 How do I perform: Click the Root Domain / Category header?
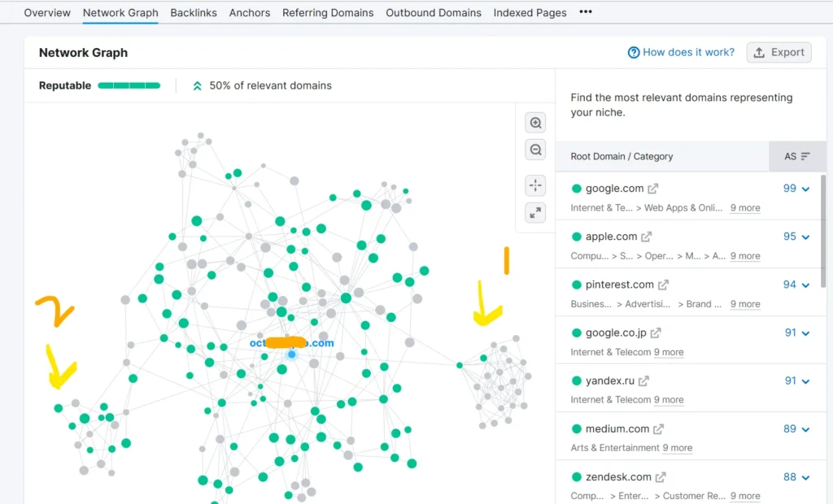click(x=621, y=157)
